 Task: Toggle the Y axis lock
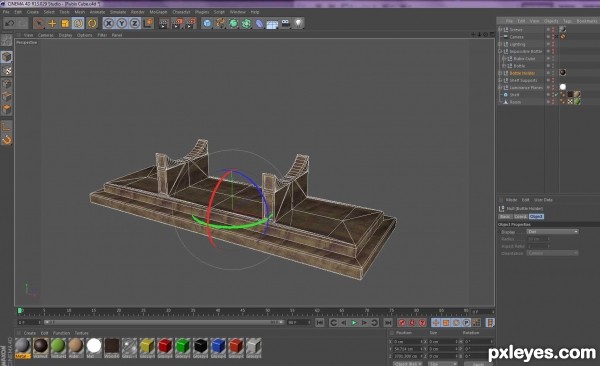click(x=122, y=23)
